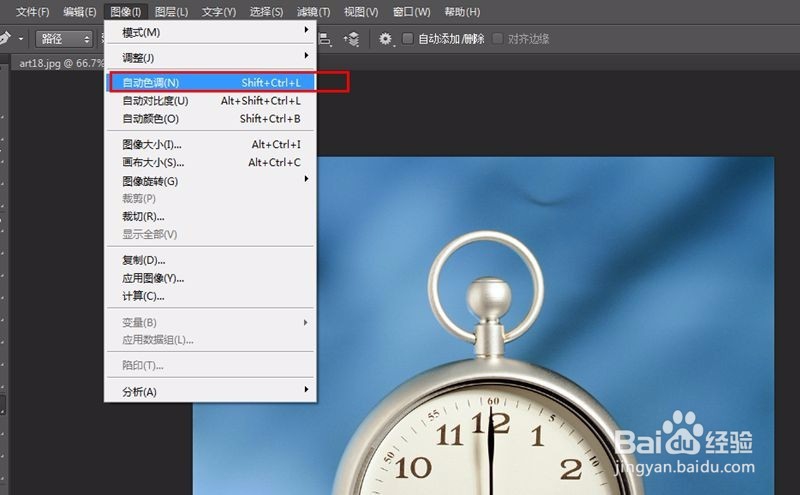
Task: Open the tool preset picker arrow
Action: [21, 39]
